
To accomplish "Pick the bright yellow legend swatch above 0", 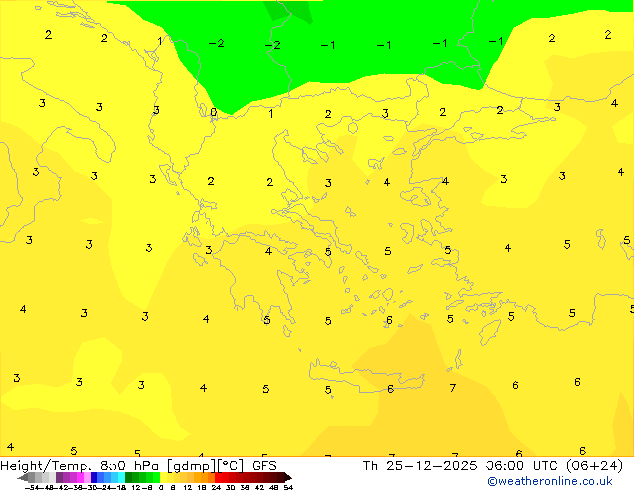I will [x=163, y=478].
